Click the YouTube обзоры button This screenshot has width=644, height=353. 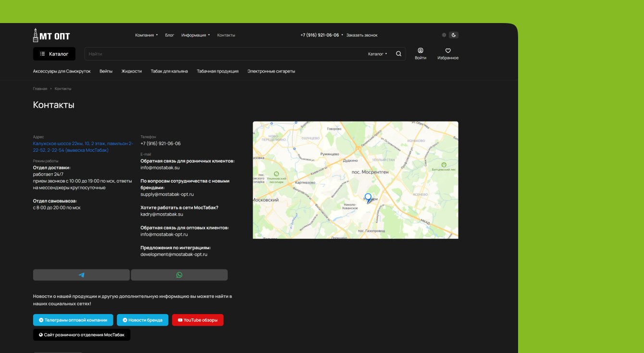pyautogui.click(x=198, y=320)
